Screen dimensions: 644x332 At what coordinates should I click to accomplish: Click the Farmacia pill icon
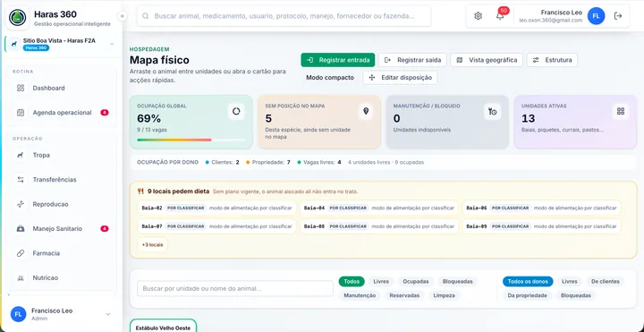pyautogui.click(x=21, y=253)
